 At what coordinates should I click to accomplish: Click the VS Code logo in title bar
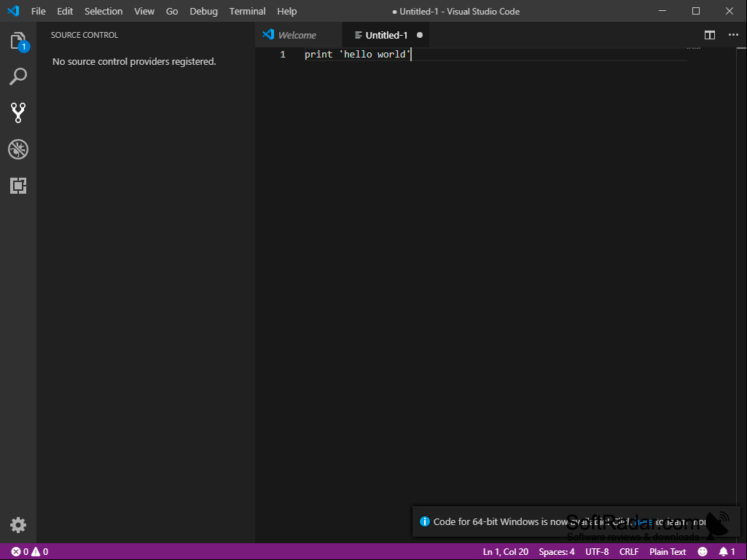[x=13, y=11]
